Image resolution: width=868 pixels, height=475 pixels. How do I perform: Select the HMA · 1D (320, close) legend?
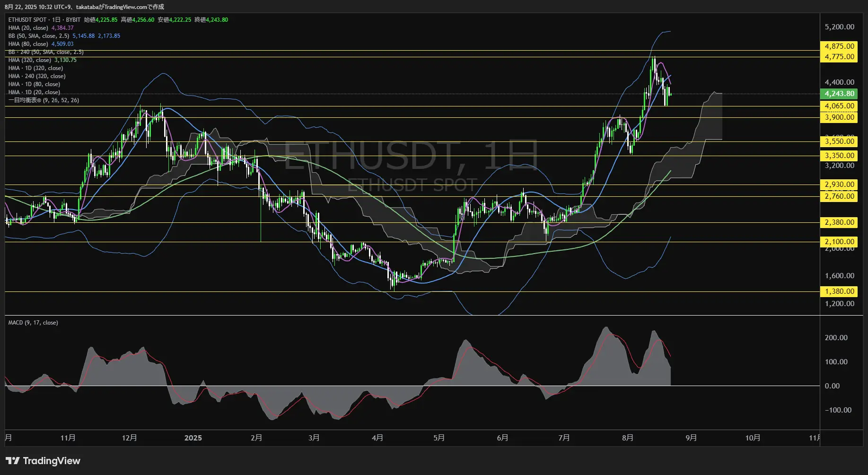tap(35, 68)
